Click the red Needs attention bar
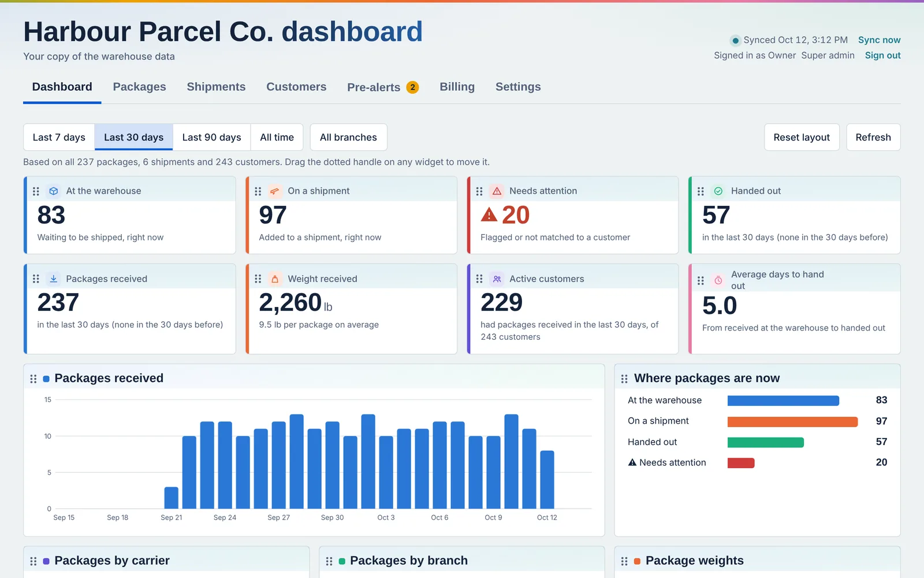 [741, 463]
